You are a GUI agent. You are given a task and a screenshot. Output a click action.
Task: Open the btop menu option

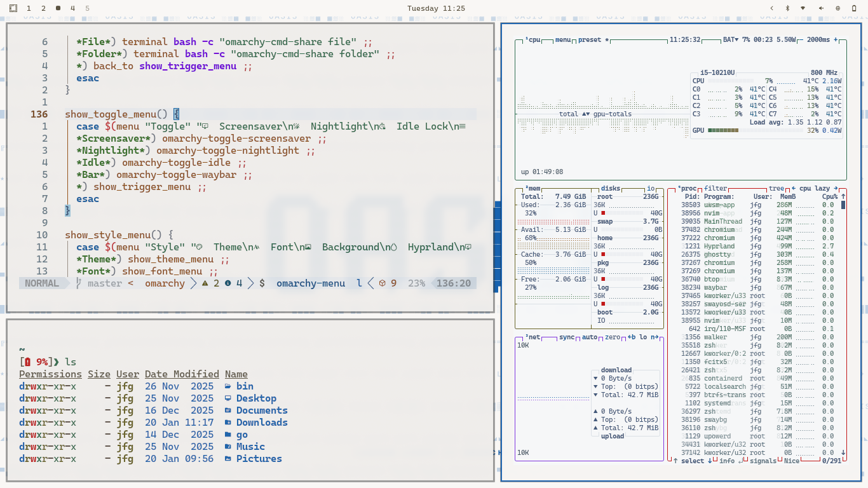tap(563, 40)
